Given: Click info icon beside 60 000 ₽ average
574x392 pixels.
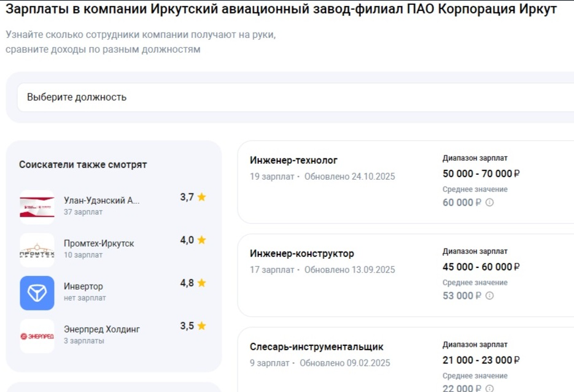Looking at the screenshot, I should pyautogui.click(x=489, y=202).
